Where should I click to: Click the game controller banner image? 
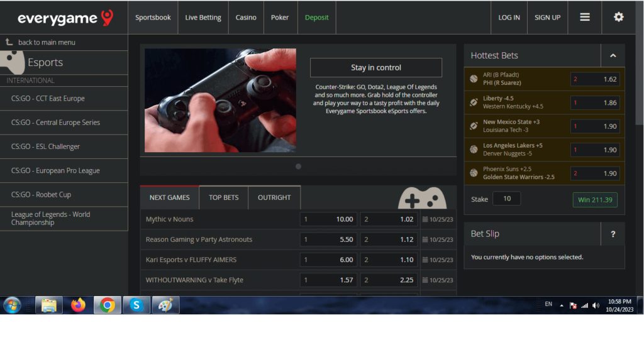tap(220, 100)
